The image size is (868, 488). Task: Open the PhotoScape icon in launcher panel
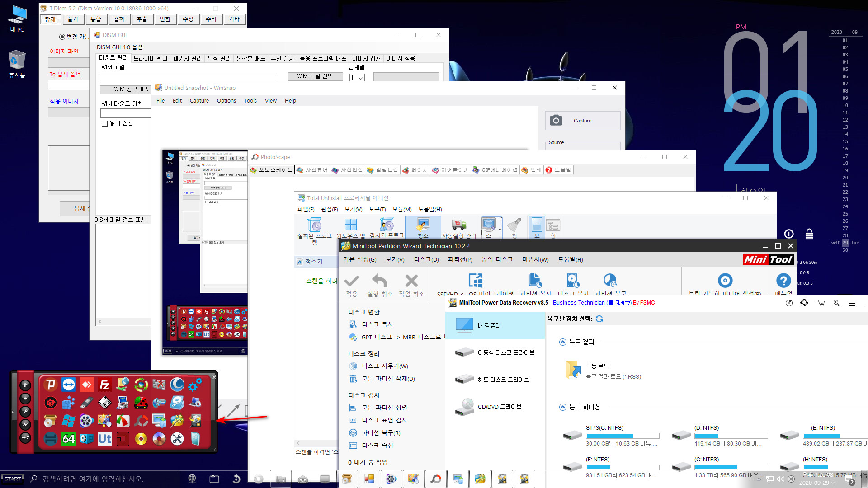pyautogui.click(x=141, y=421)
